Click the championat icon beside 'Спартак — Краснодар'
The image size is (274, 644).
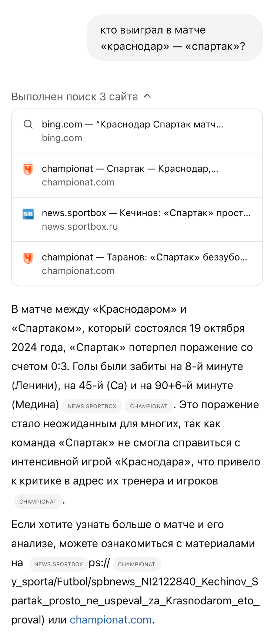point(28,169)
